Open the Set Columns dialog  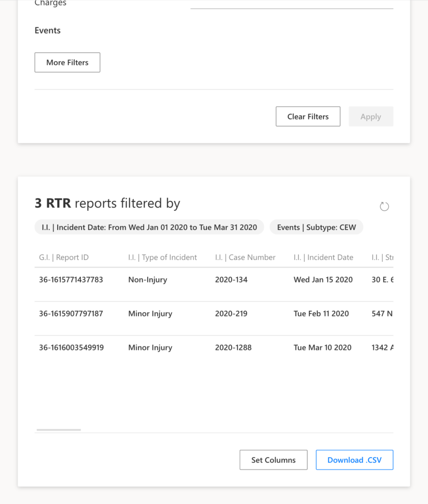[x=273, y=460]
